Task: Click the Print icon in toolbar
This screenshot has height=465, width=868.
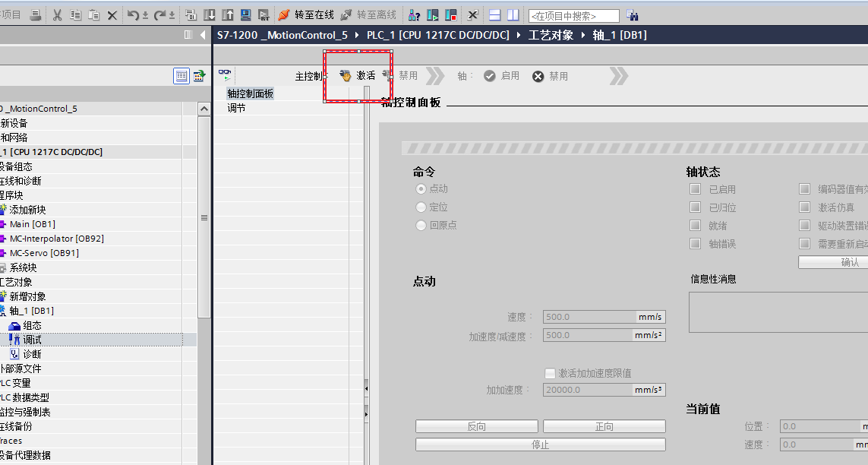Action: point(36,14)
